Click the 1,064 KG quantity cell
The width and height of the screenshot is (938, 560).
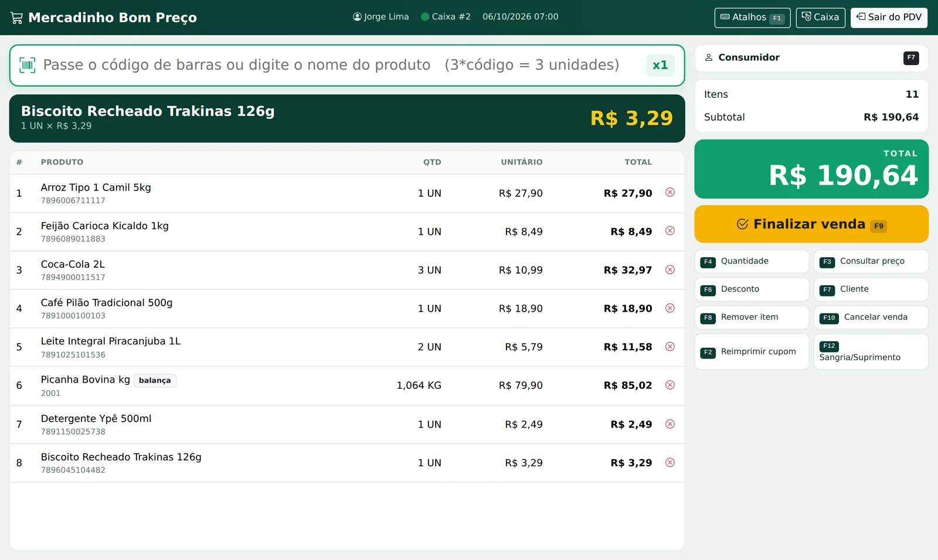tap(419, 385)
